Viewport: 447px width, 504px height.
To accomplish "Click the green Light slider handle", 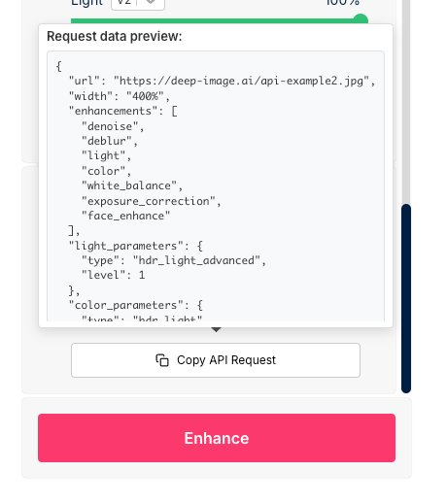I will [x=361, y=19].
